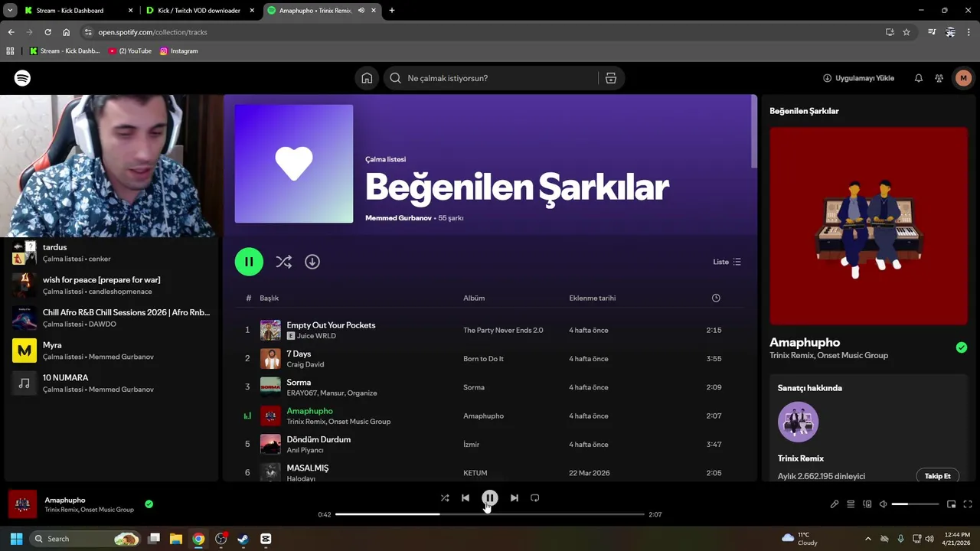
Task: Sort tracks by Albüm column
Action: (474, 298)
